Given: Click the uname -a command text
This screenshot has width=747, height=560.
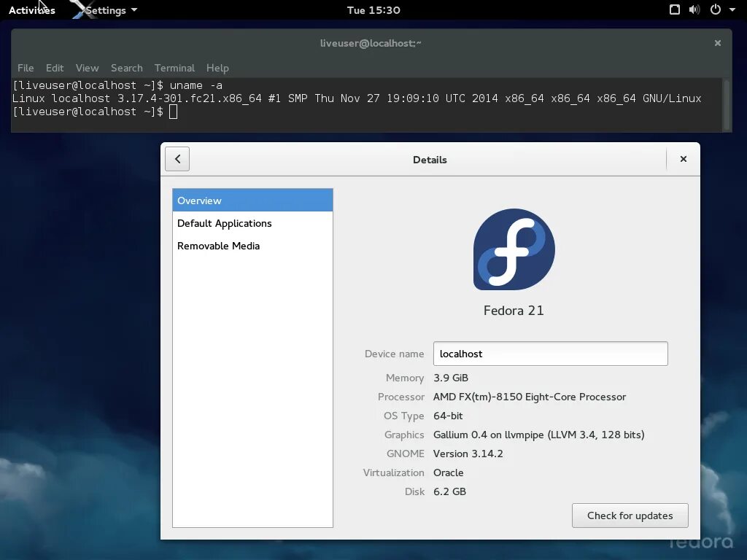Looking at the screenshot, I should [196, 85].
